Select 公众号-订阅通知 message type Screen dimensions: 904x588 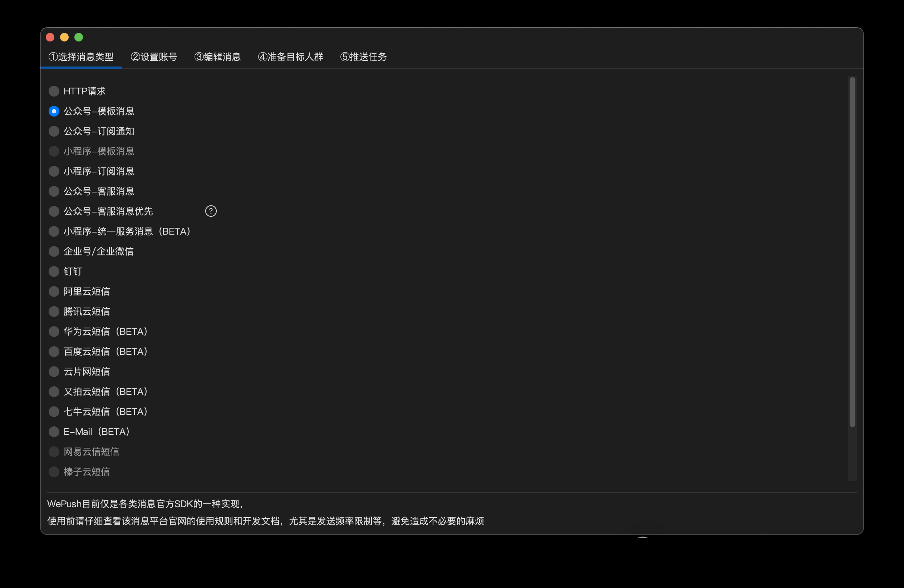[54, 131]
